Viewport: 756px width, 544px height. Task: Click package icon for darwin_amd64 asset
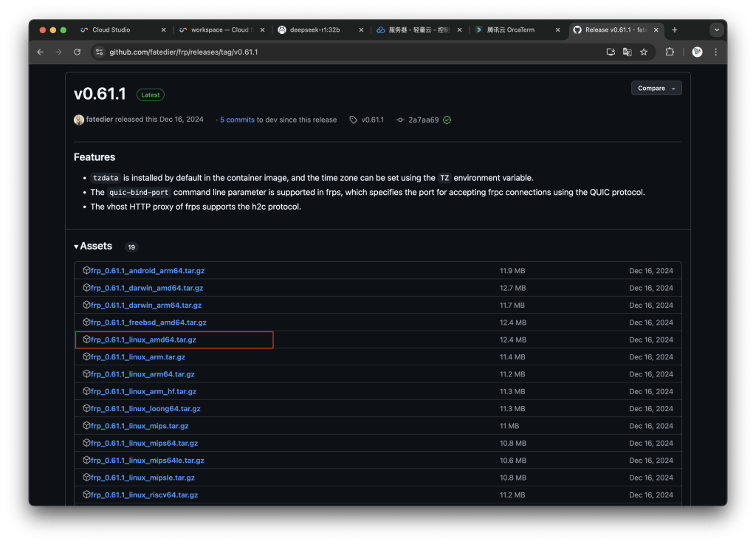pyautogui.click(x=86, y=288)
